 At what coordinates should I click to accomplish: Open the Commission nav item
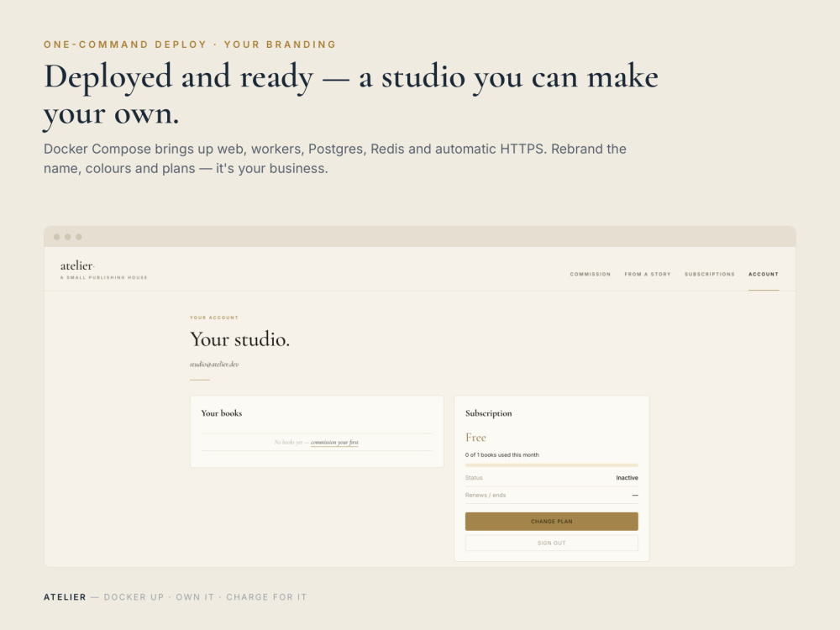[590, 275]
